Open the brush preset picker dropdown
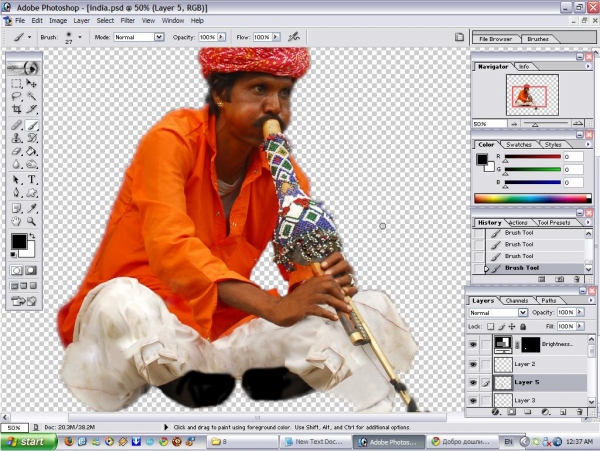The image size is (600, 451). (x=80, y=37)
